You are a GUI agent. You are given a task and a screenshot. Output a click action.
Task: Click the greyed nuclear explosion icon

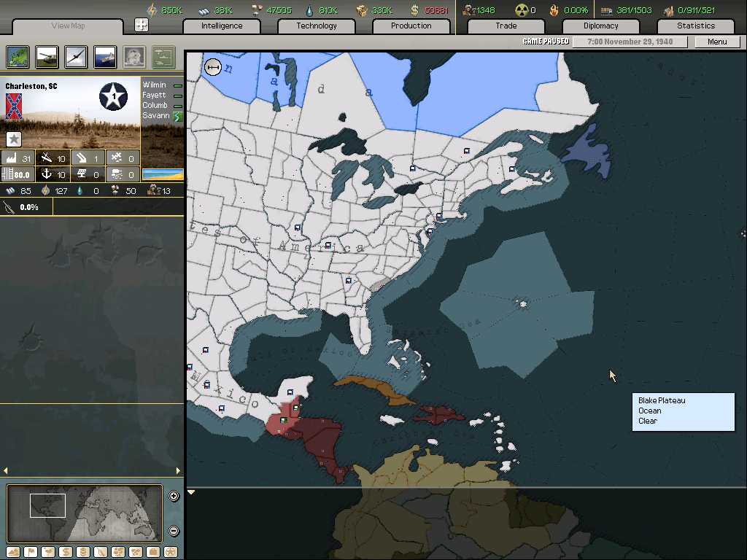[x=134, y=57]
